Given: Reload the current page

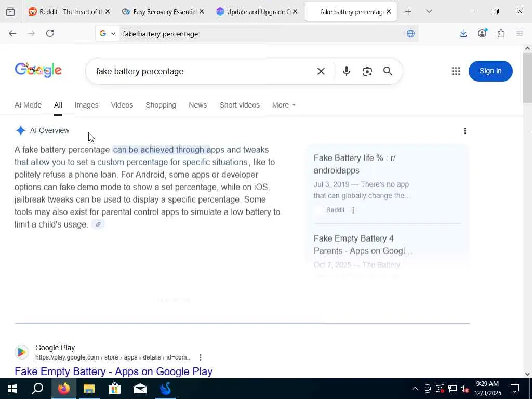Looking at the screenshot, I should 50,33.
